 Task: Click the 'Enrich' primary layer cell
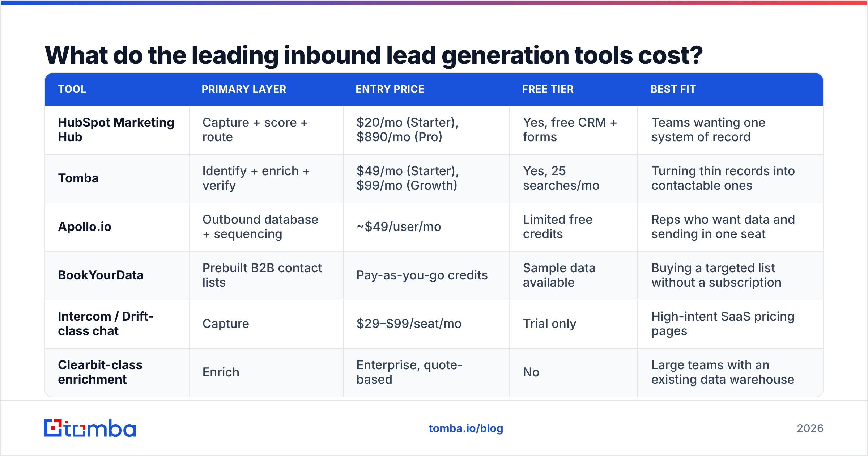point(266,372)
